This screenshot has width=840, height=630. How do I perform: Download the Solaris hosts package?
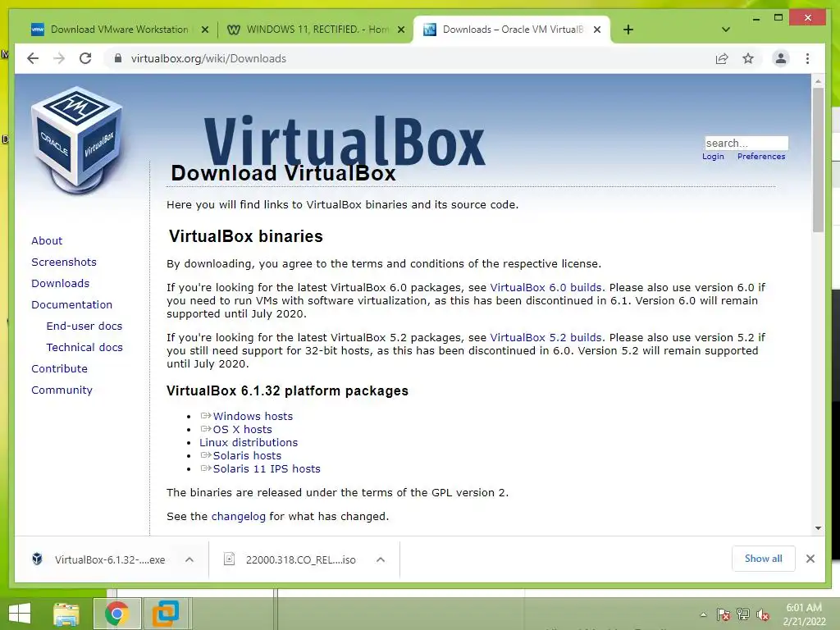pos(247,456)
